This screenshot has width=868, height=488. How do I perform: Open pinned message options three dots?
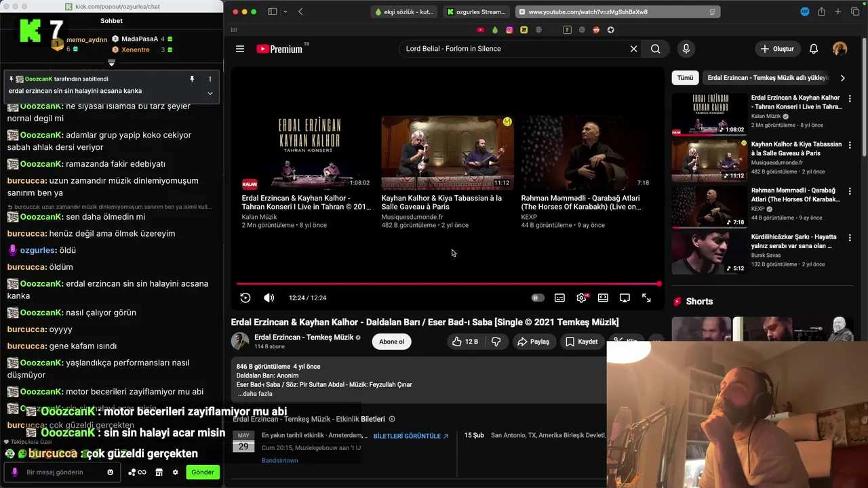click(210, 79)
